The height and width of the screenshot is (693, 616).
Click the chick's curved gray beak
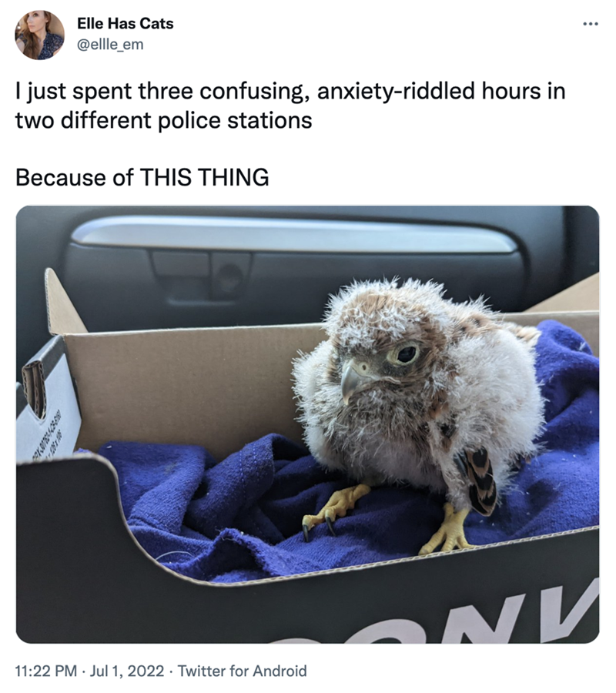[350, 380]
